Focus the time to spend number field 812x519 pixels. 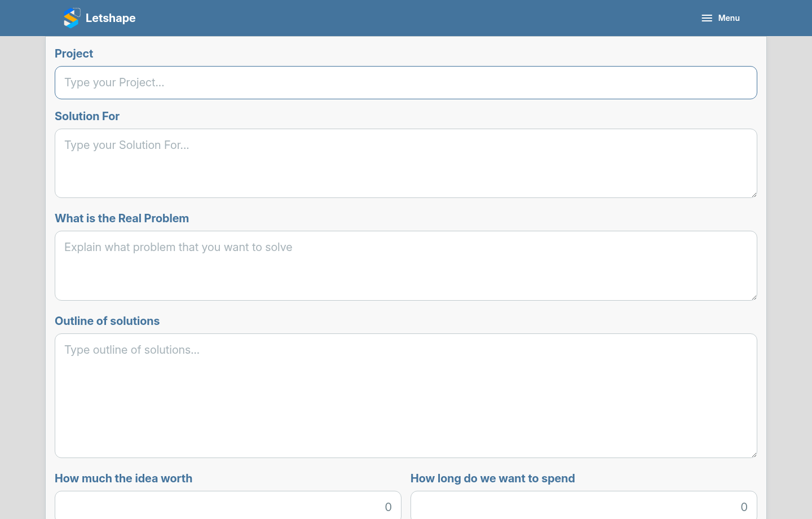tap(584, 505)
